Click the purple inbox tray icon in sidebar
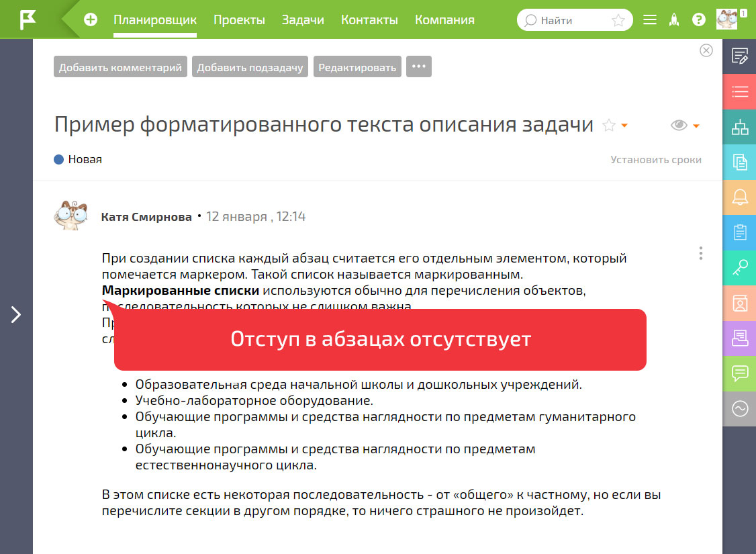 click(740, 338)
